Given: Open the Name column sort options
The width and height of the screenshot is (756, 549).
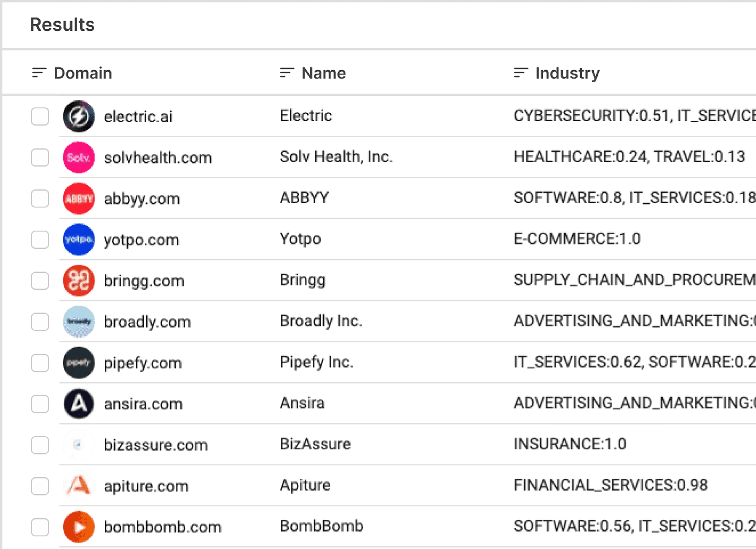Looking at the screenshot, I should pos(286,73).
